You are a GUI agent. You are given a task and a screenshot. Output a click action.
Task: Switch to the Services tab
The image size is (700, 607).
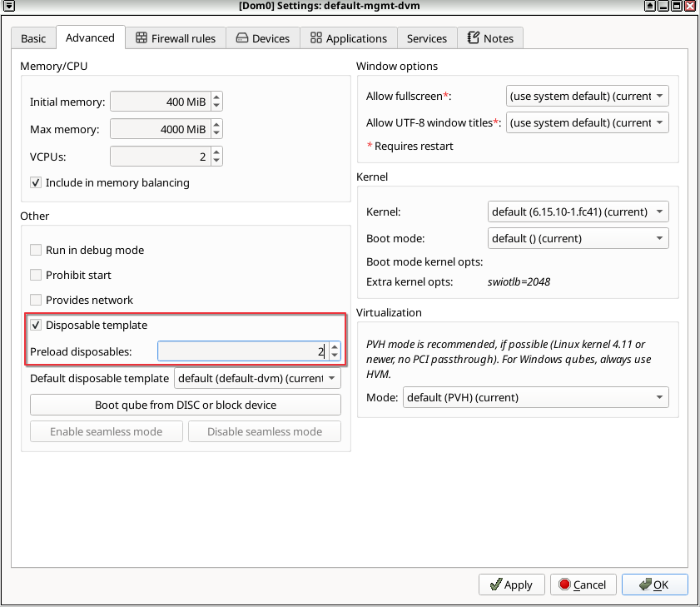point(426,37)
